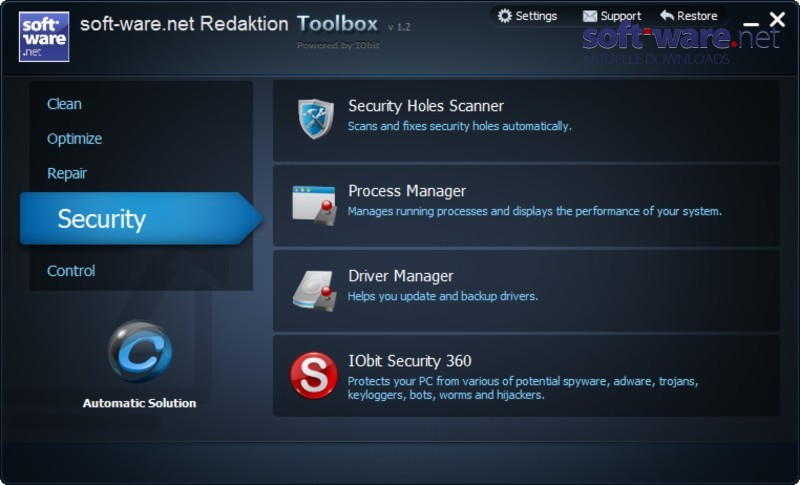
Task: Click the soft-ware.net logo in the title bar
Action: [44, 37]
